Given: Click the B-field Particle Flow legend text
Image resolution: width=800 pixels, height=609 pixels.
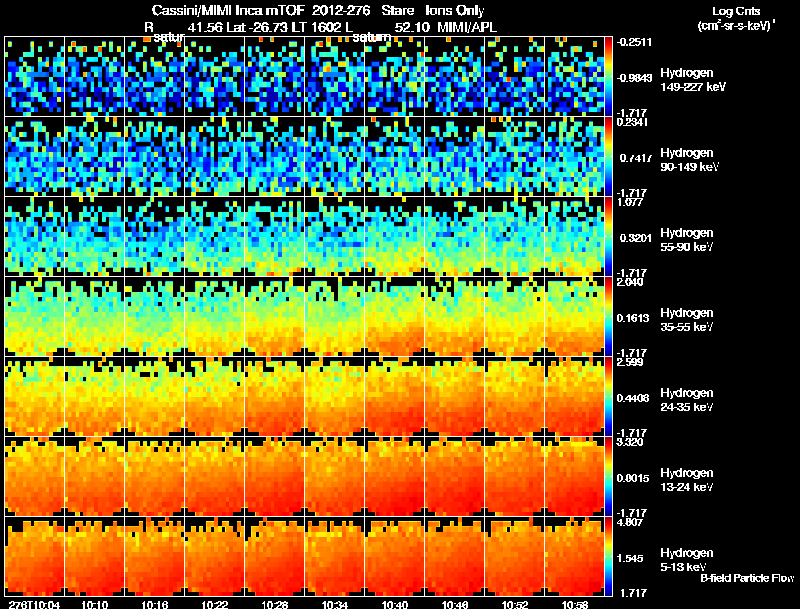Looking at the screenshot, I should click(x=747, y=578).
